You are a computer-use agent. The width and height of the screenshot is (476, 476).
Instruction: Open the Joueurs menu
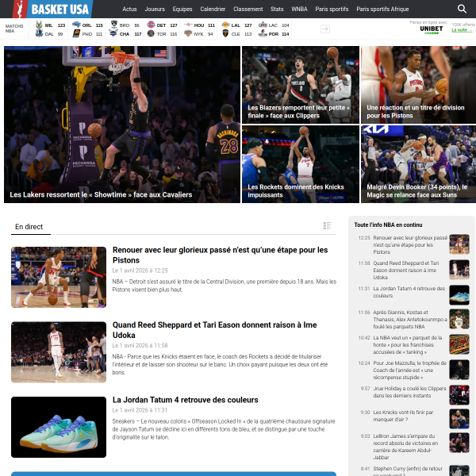pyautogui.click(x=155, y=9)
